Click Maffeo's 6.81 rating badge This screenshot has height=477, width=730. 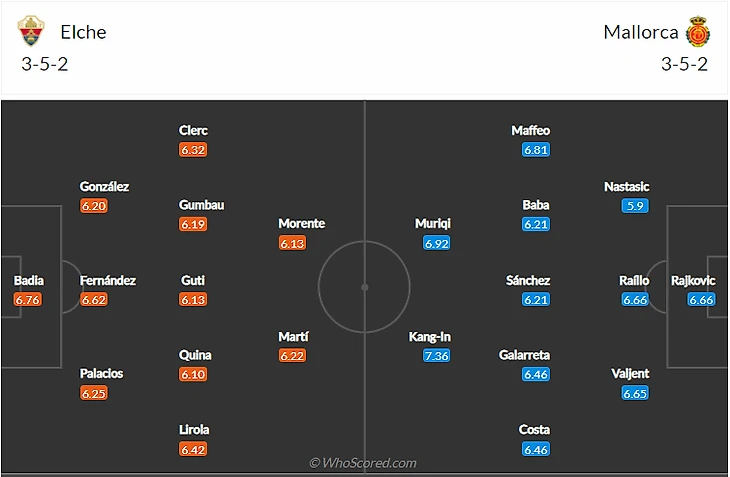[535, 150]
